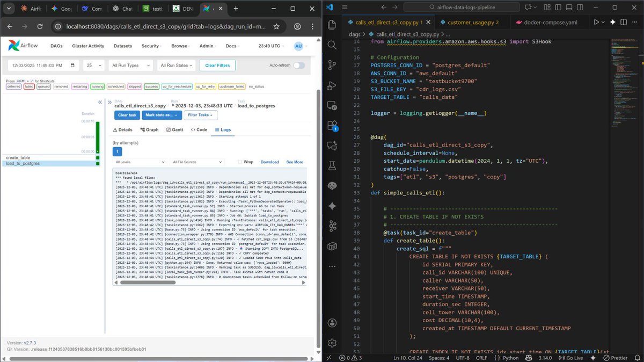Click the Clear task button
644x362 pixels.
[127, 115]
